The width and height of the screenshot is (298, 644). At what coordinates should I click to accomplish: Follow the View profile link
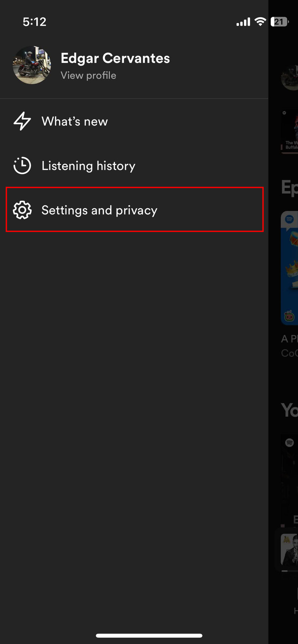pyautogui.click(x=88, y=75)
